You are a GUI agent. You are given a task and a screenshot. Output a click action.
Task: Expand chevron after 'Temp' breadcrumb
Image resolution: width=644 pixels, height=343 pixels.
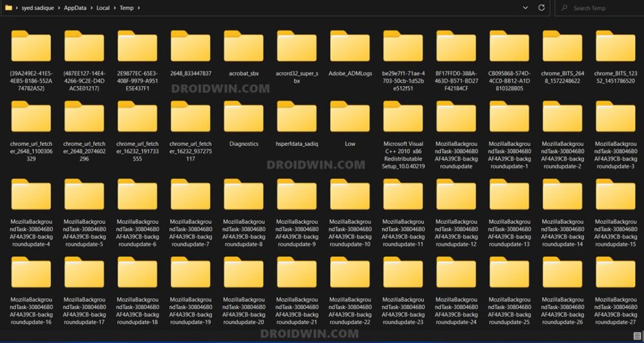(x=139, y=8)
